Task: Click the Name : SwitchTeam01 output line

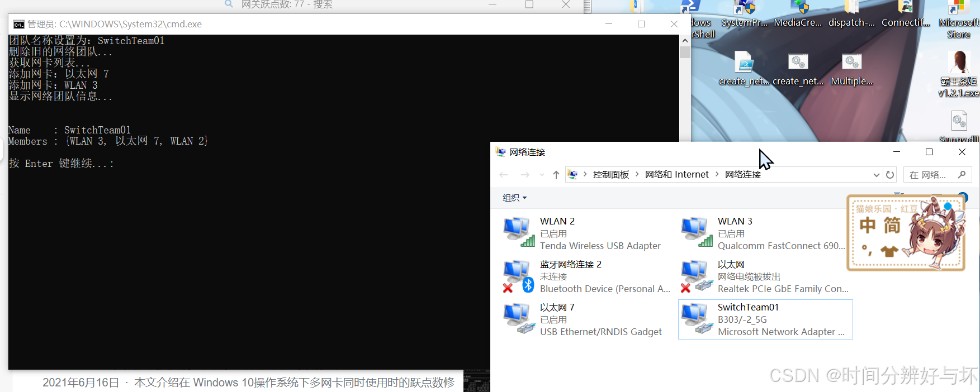Action: tap(69, 130)
